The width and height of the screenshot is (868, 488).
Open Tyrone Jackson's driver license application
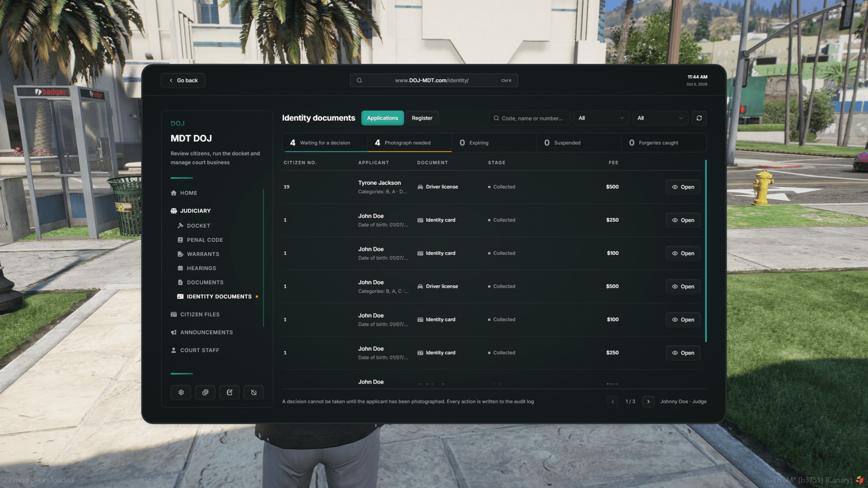point(683,187)
